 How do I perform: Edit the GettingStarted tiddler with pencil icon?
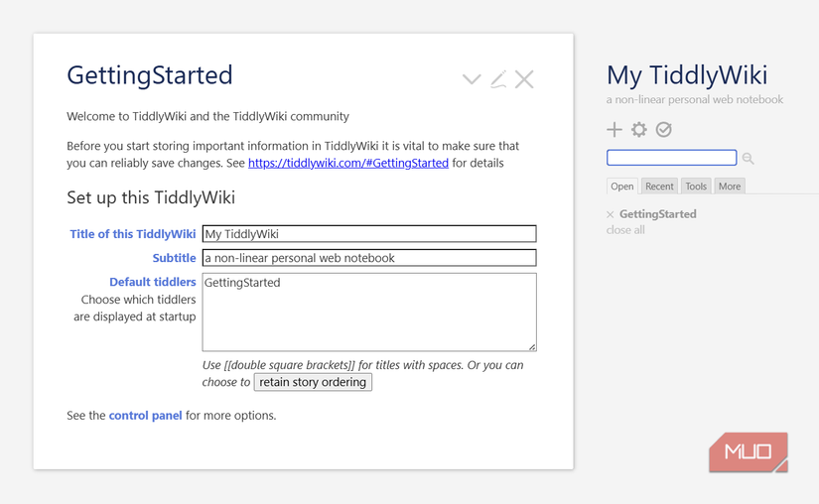[x=498, y=79]
